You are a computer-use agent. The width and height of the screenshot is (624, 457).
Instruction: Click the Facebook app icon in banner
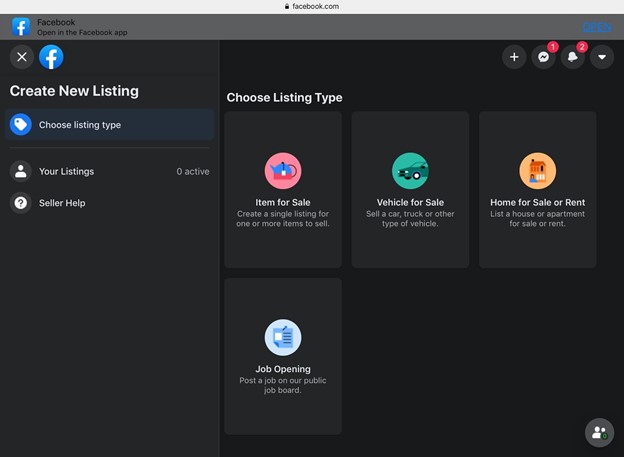pos(21,27)
